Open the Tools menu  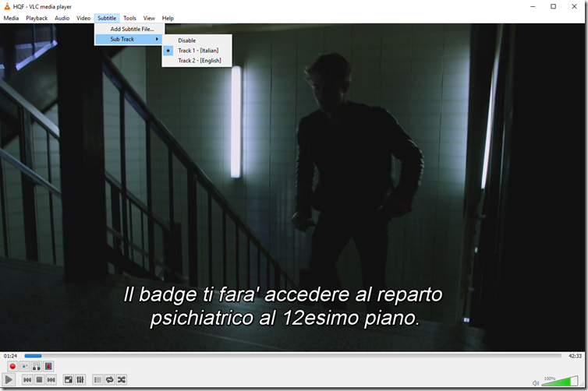tap(129, 18)
